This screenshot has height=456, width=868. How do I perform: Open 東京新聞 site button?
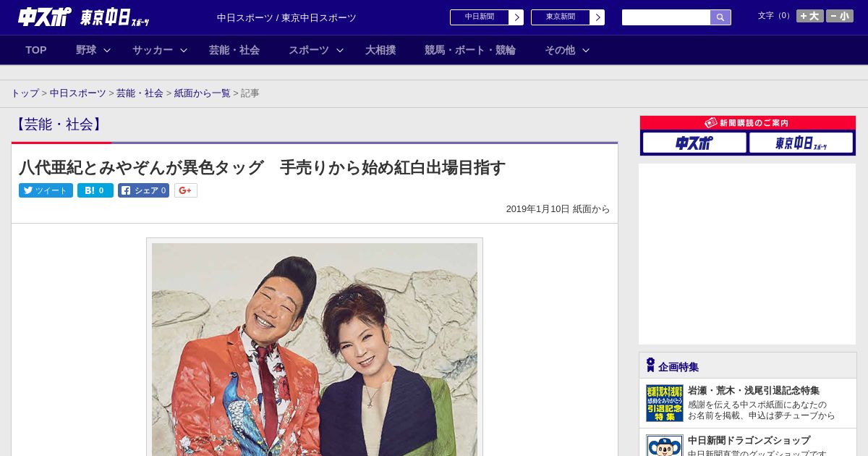561,17
